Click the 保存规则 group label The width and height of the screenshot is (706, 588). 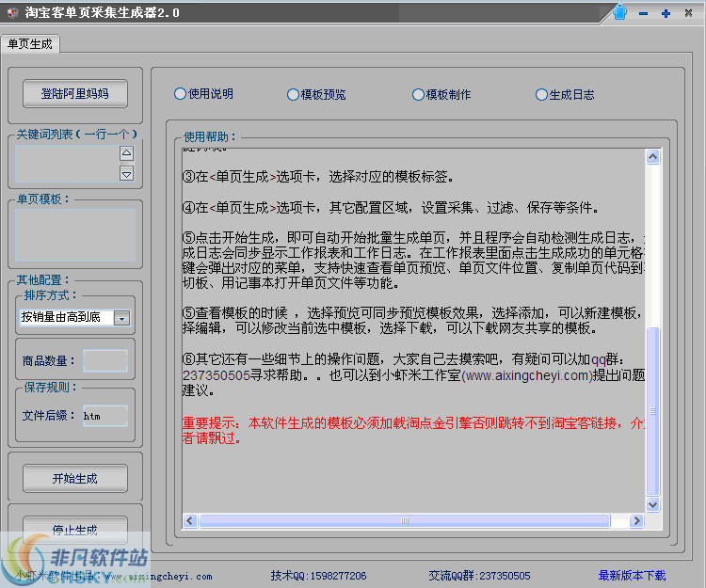pyautogui.click(x=51, y=388)
